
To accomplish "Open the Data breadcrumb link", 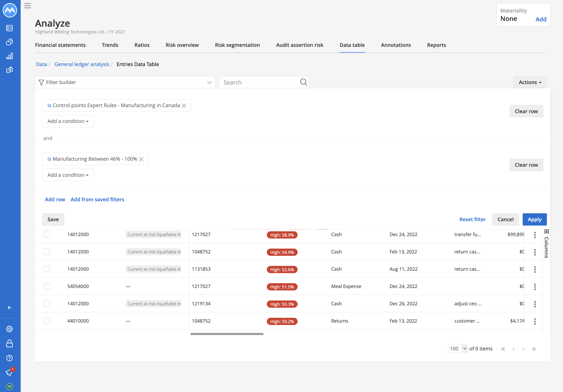I will tap(42, 64).
